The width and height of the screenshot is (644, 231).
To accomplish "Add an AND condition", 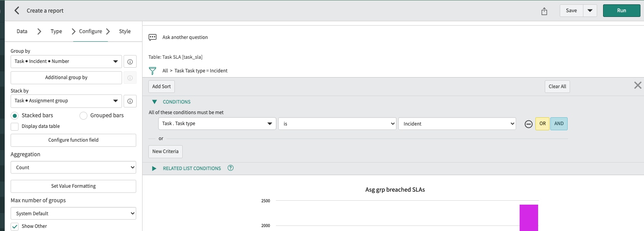I will [x=559, y=124].
